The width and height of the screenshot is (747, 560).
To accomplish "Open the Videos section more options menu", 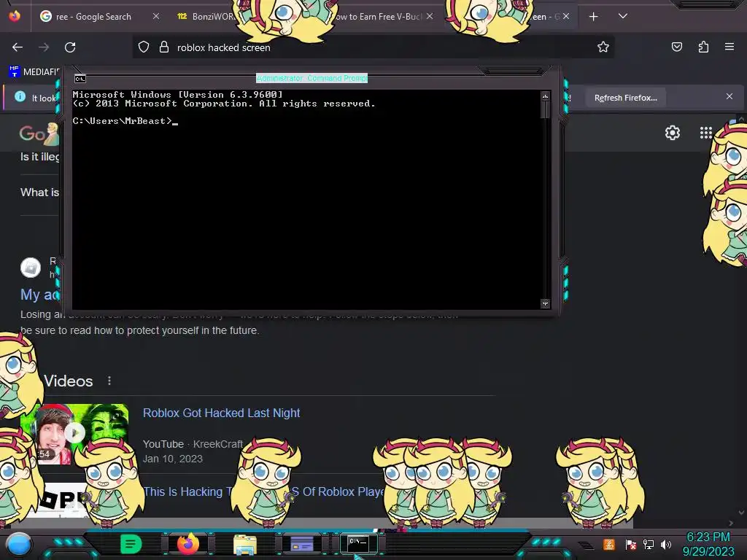I will pos(109,381).
